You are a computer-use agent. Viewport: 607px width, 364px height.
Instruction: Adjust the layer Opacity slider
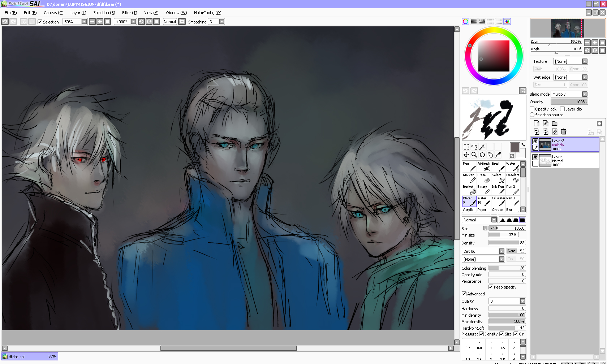coord(569,102)
